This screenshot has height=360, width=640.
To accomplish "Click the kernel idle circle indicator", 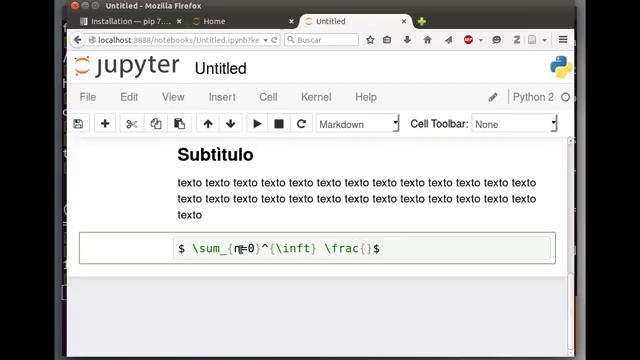I will (x=565, y=97).
